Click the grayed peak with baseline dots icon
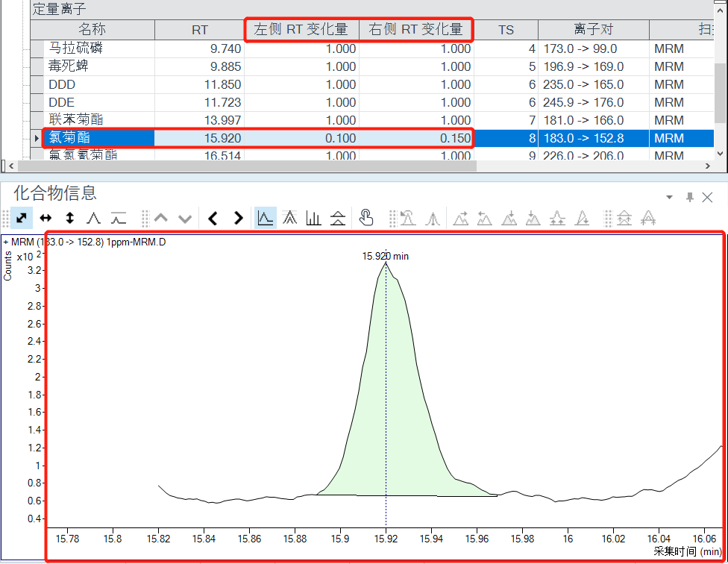 click(557, 218)
